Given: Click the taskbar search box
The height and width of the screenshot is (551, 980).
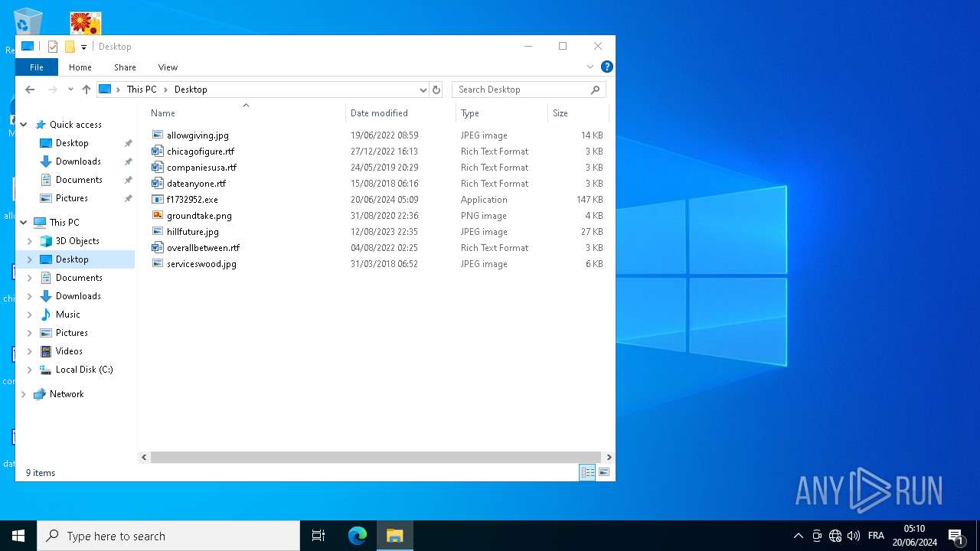Looking at the screenshot, I should (x=168, y=536).
